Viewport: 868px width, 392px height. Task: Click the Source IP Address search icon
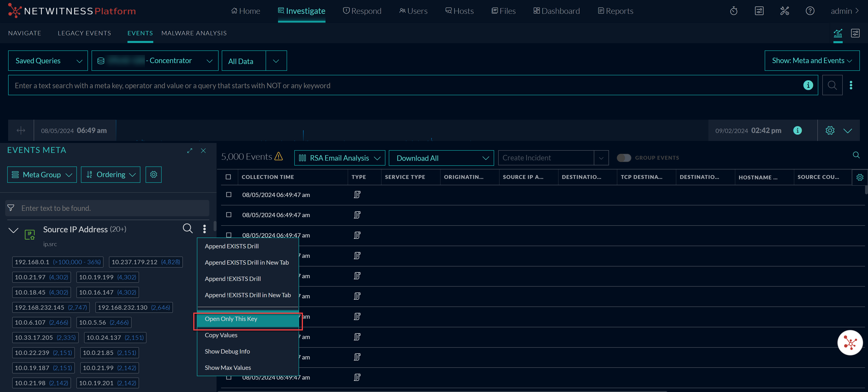[188, 228]
